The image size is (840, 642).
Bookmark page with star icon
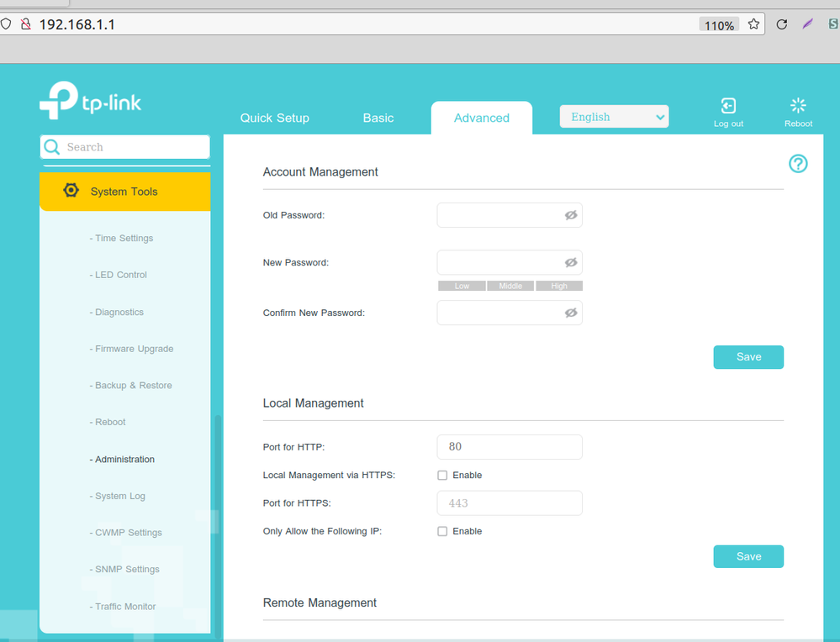[753, 24]
